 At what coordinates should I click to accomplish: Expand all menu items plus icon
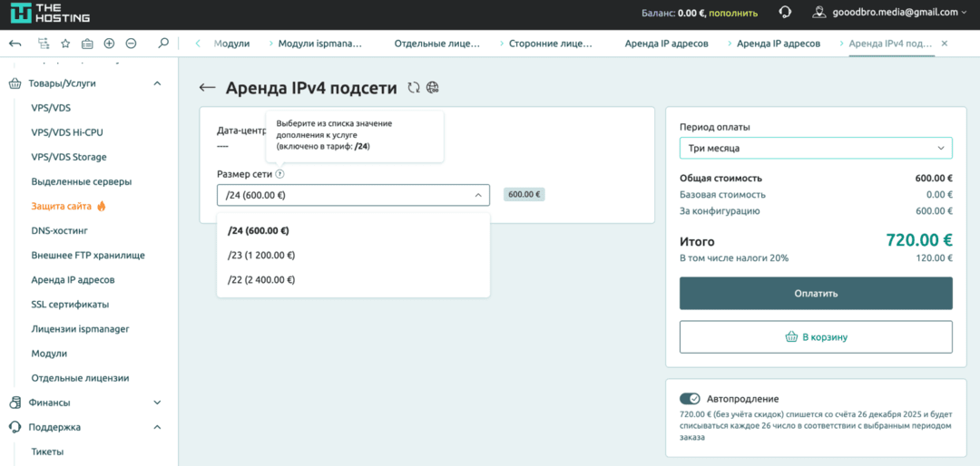(109, 44)
